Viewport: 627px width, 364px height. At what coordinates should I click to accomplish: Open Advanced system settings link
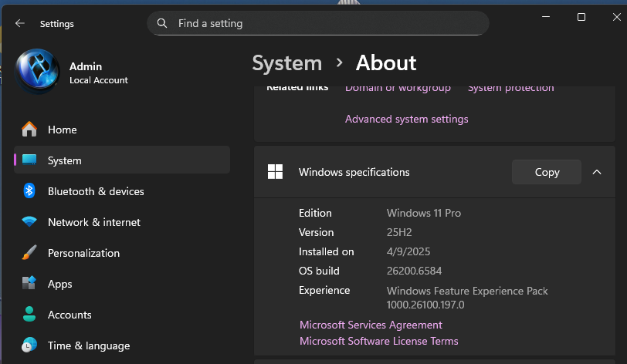(407, 119)
